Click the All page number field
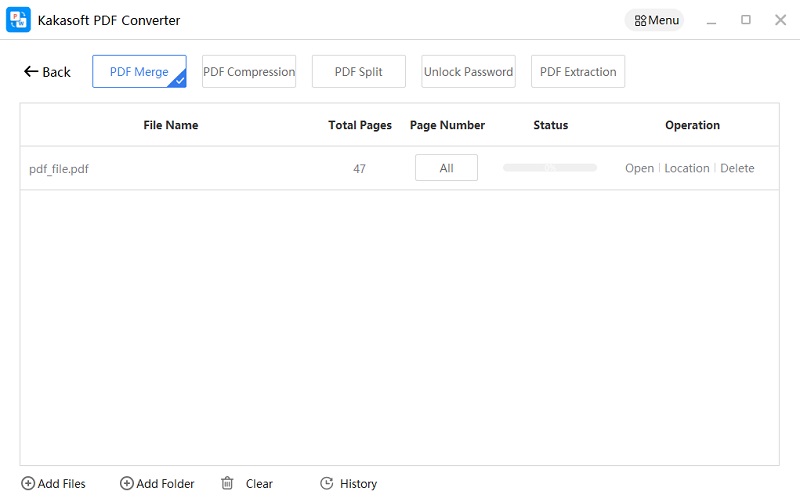The height and width of the screenshot is (502, 800). 446,168
